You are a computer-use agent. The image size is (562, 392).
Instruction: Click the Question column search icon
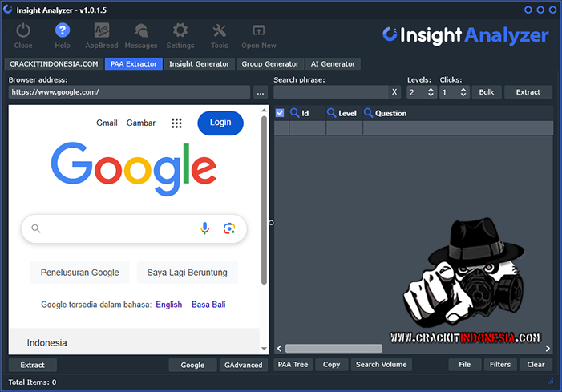(x=369, y=113)
